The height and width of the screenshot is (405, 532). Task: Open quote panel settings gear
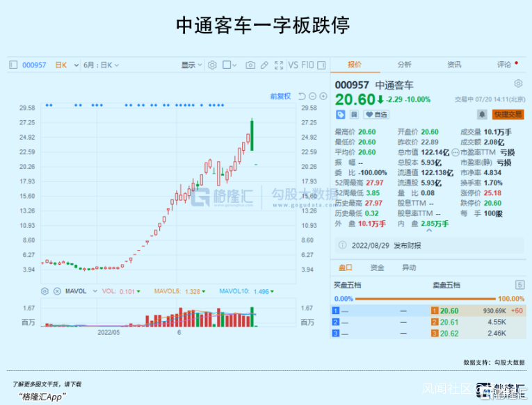518,83
